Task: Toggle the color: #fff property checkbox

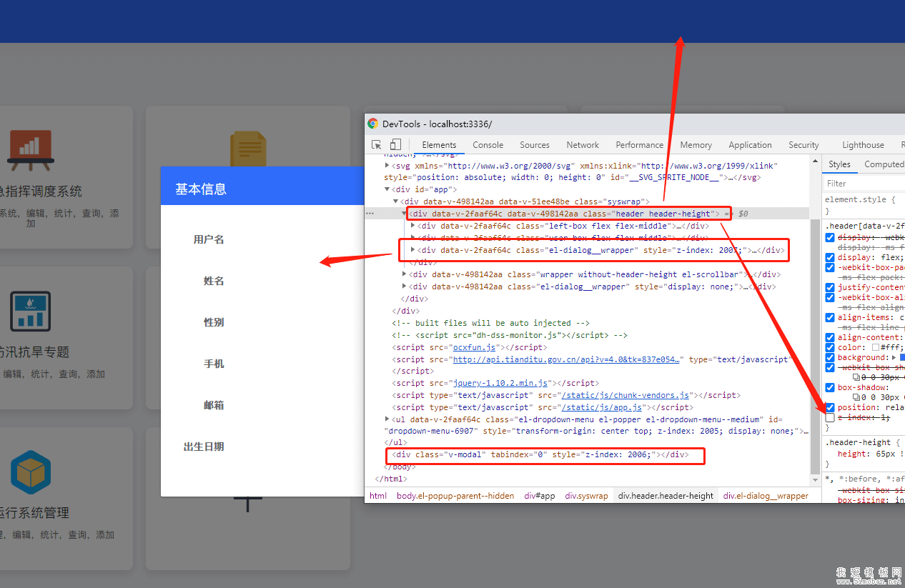Action: coord(830,347)
